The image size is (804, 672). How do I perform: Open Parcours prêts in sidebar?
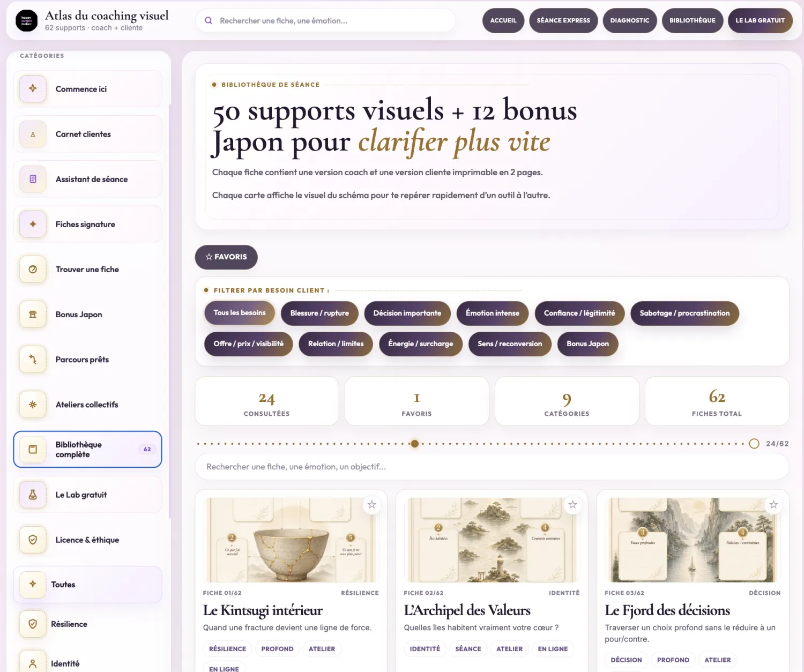87,359
